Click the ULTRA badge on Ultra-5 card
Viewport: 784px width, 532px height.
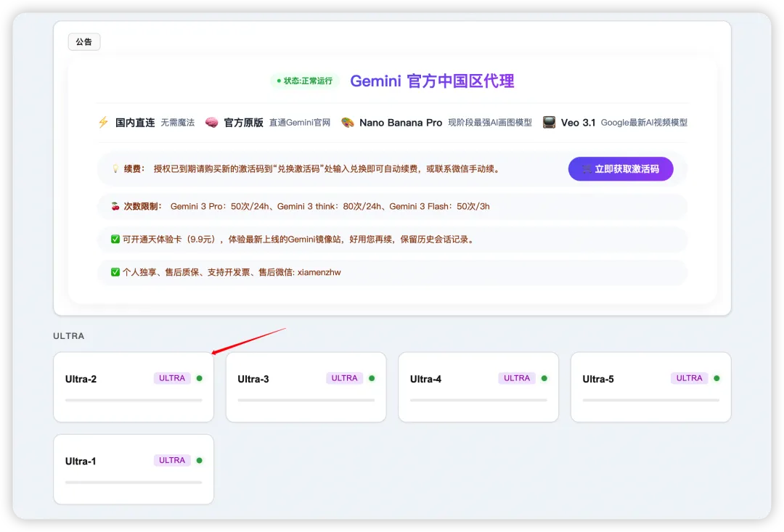pyautogui.click(x=690, y=379)
